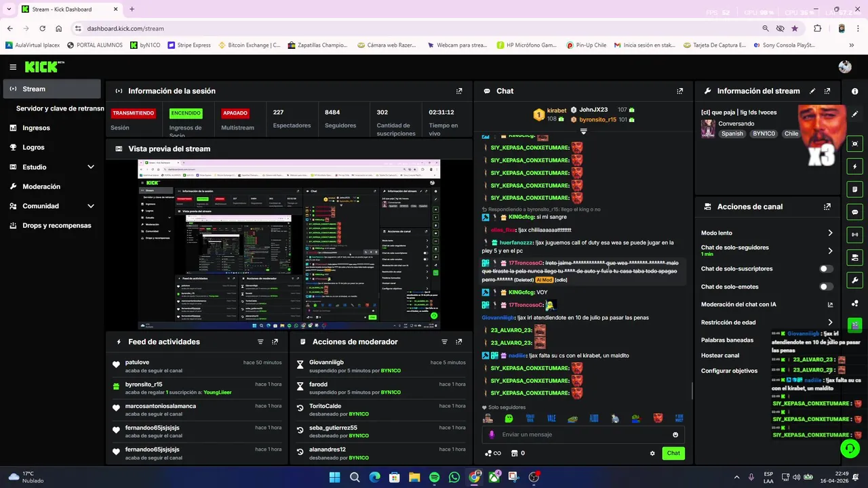Screen dimensions: 868x488
Task: Click Giovanniigb in moderator actions list
Action: pyautogui.click(x=326, y=363)
